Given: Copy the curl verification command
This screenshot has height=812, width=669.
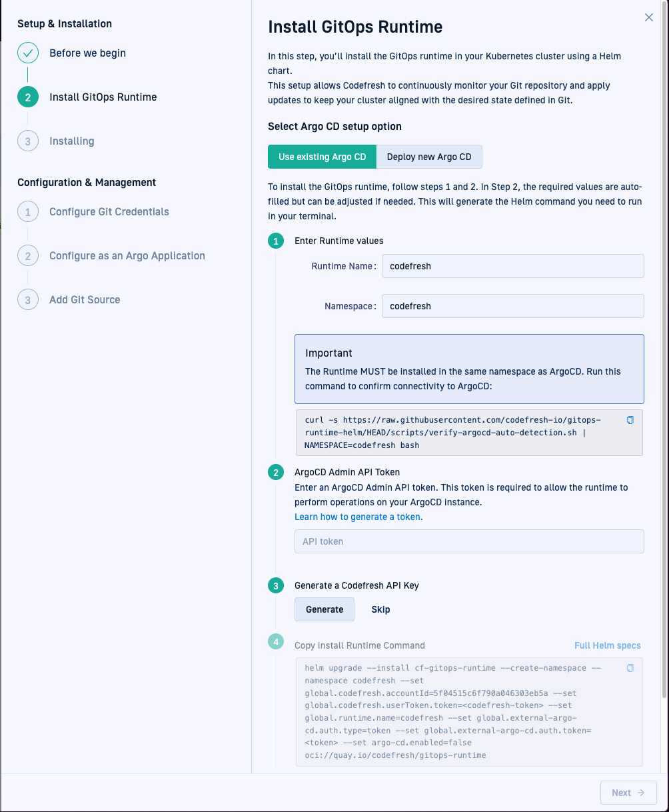Looking at the screenshot, I should 630,420.
